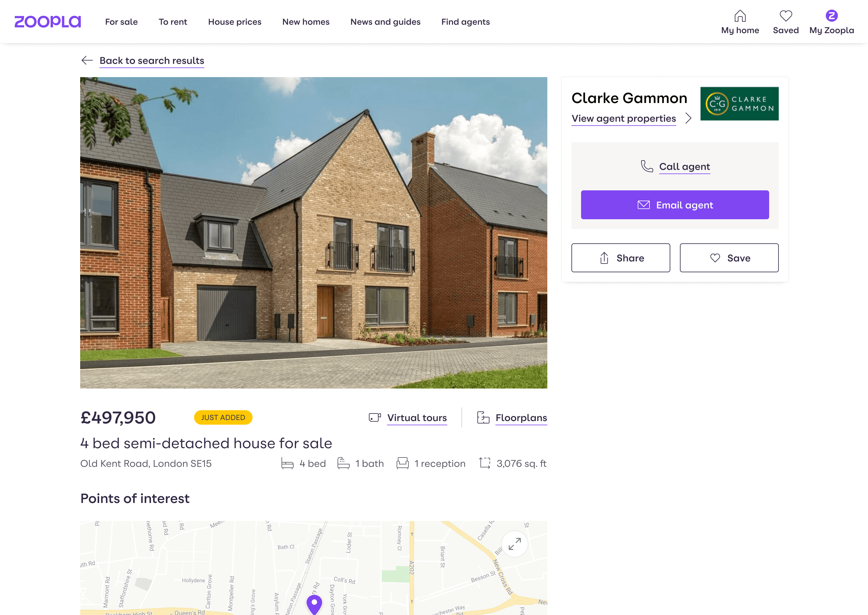Open the For sale menu
Image resolution: width=868 pixels, height=615 pixels.
click(x=121, y=22)
